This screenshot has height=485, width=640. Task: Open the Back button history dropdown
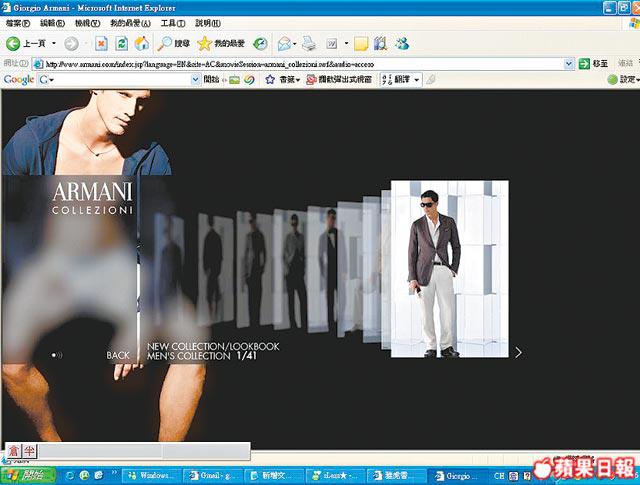point(53,43)
